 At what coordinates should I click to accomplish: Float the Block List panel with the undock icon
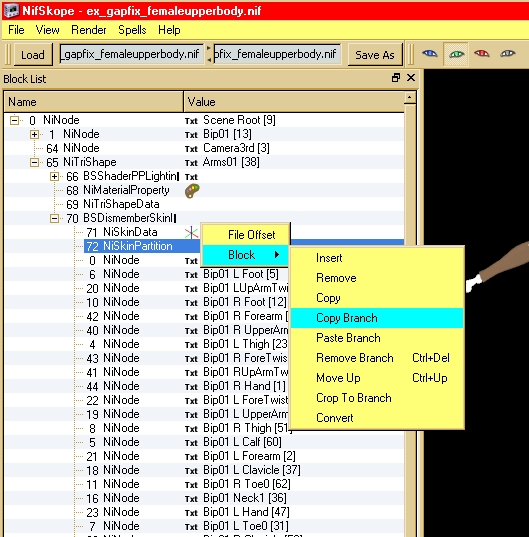396,78
